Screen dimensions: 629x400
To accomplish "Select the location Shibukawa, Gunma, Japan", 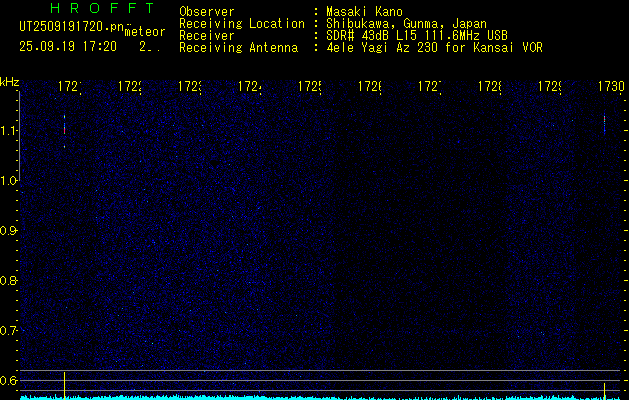I will (x=406, y=24).
